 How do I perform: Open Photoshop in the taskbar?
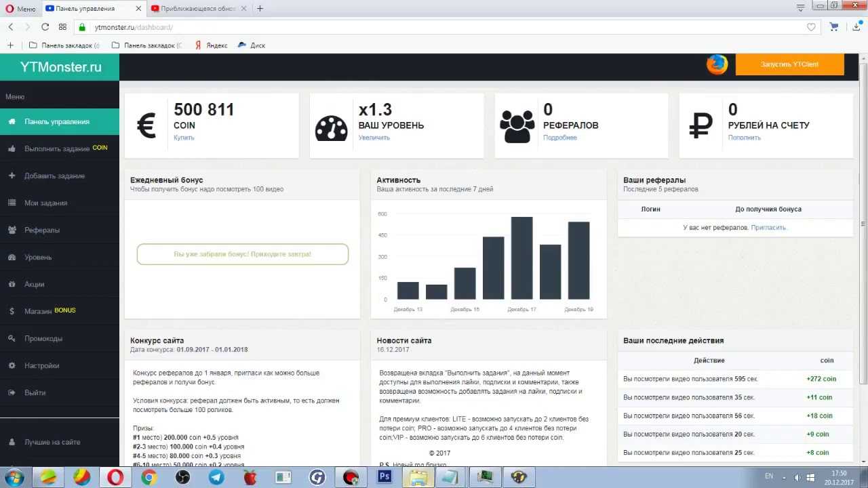pos(384,477)
